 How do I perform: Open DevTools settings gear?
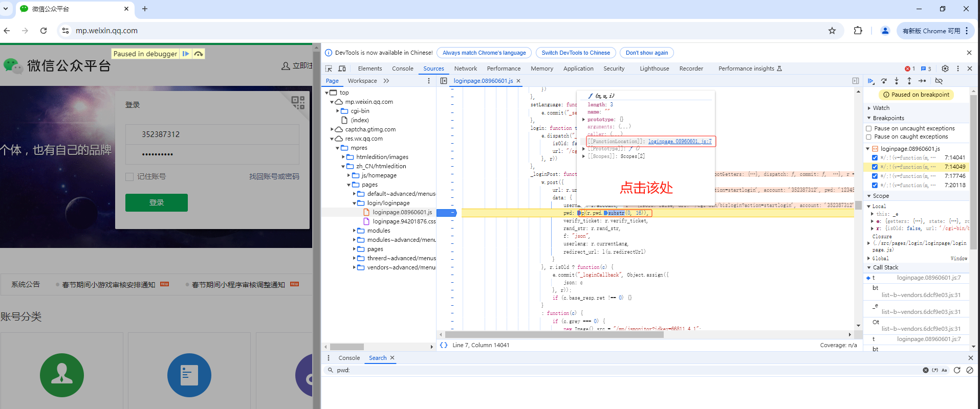point(945,69)
